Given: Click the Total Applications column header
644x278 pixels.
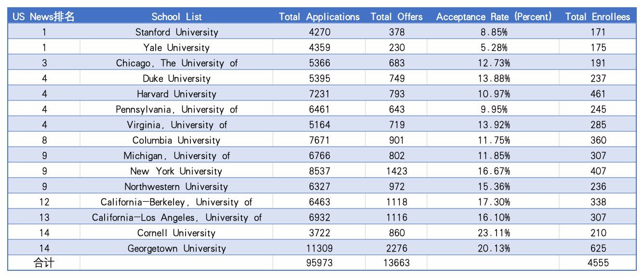Looking at the screenshot, I should [319, 17].
